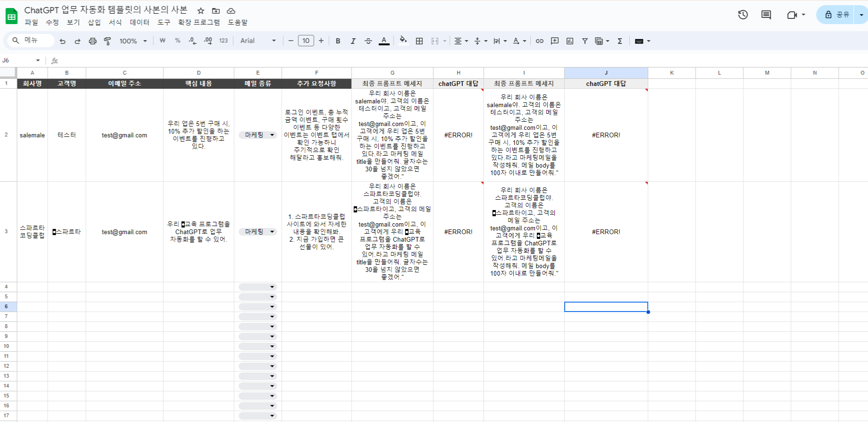Apply ₩ currency format
This screenshot has height=422, width=868.
pos(162,41)
